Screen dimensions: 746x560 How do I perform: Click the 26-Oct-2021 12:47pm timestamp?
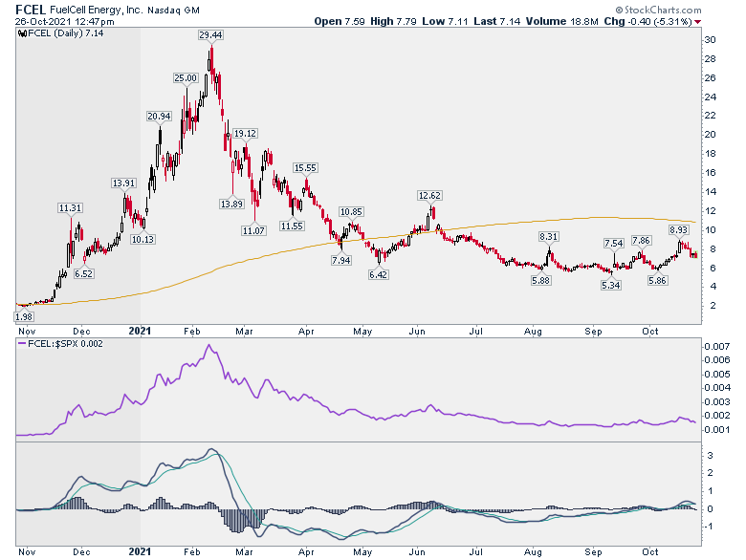click(x=64, y=21)
